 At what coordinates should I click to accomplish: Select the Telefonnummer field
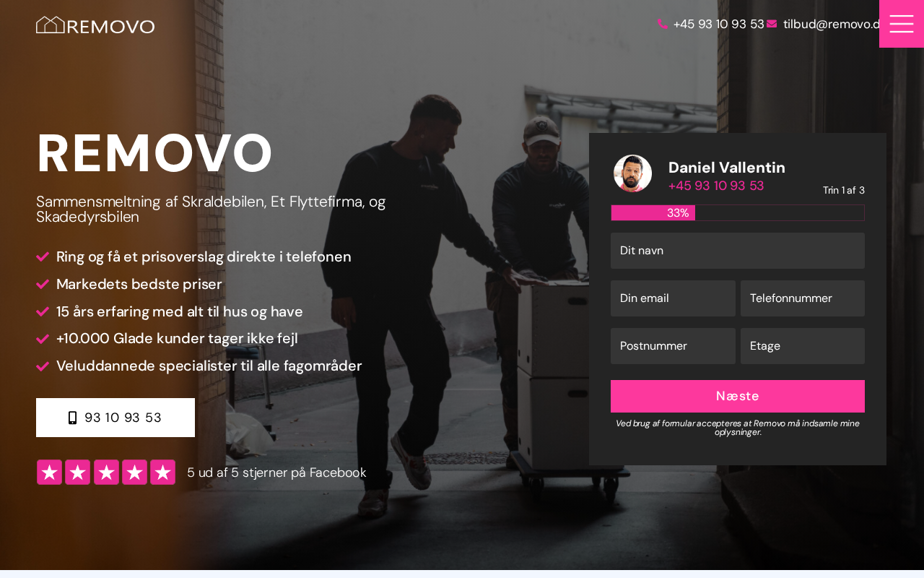click(803, 298)
